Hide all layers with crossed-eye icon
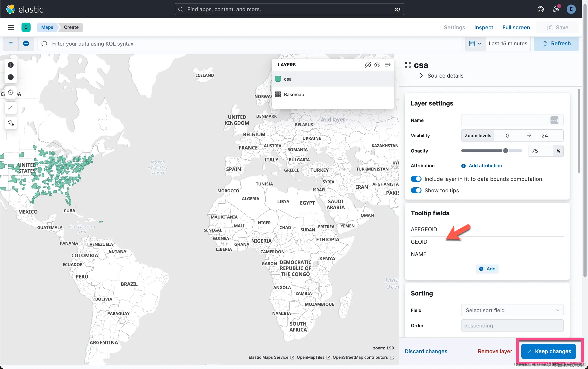This screenshot has height=369, width=588. pyautogui.click(x=368, y=65)
